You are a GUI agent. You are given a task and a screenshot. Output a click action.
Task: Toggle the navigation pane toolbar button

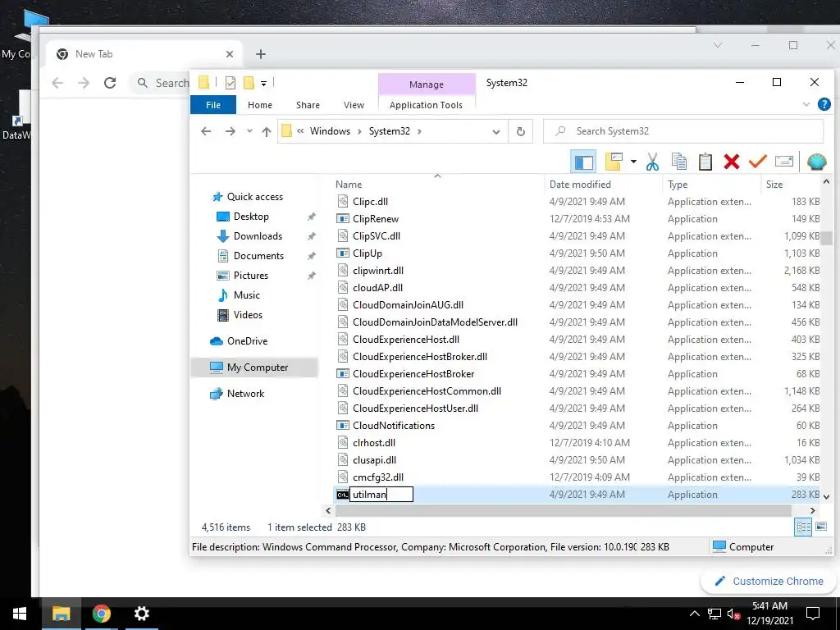point(583,162)
